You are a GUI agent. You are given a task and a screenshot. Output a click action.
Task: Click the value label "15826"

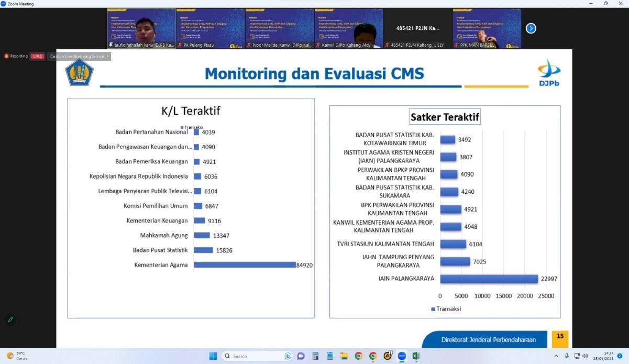pos(224,250)
